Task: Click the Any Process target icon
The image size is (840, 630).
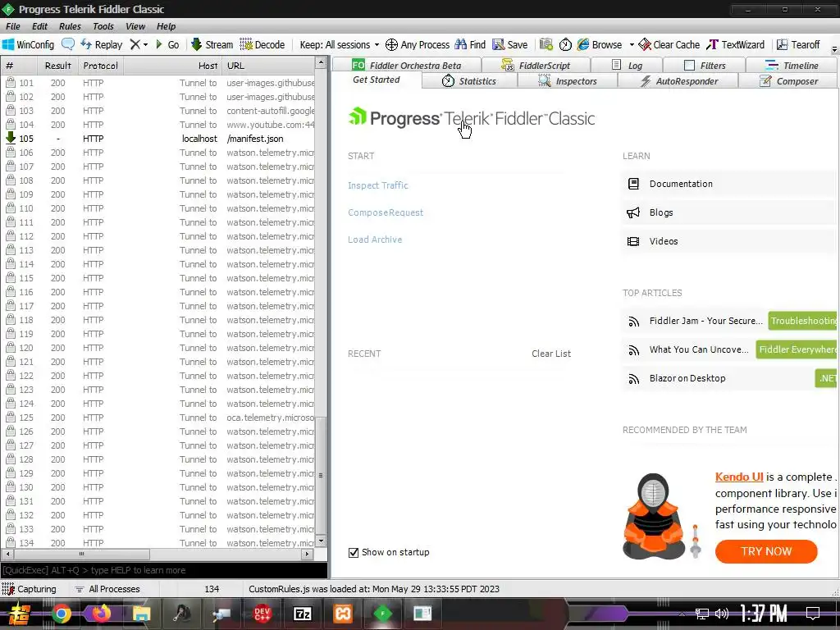Action: (418, 44)
